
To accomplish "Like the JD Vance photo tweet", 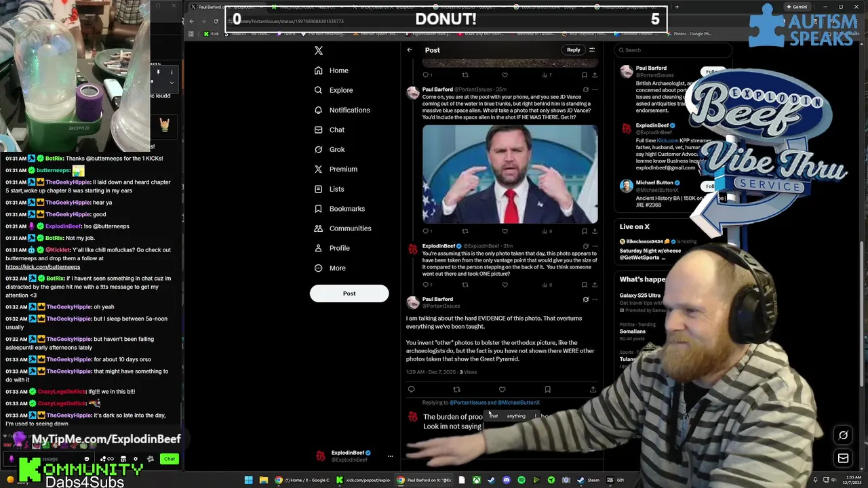I will 505,231.
